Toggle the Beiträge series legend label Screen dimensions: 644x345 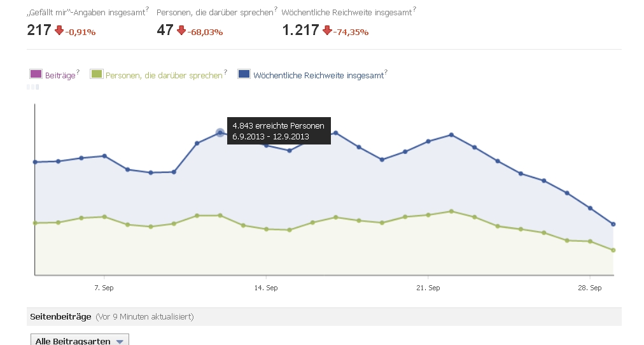60,75
